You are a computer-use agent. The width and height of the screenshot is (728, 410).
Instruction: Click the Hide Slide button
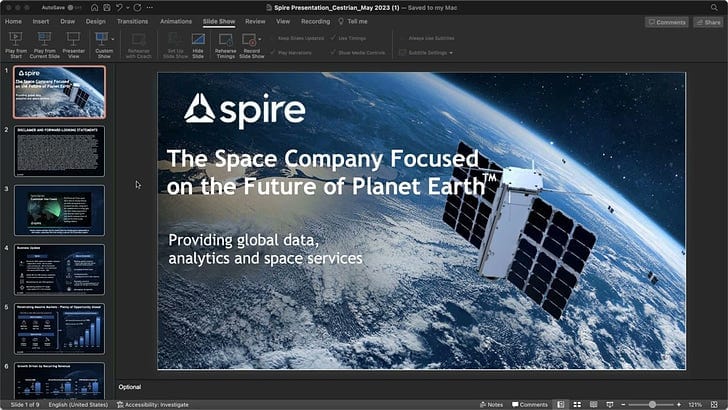tap(198, 45)
